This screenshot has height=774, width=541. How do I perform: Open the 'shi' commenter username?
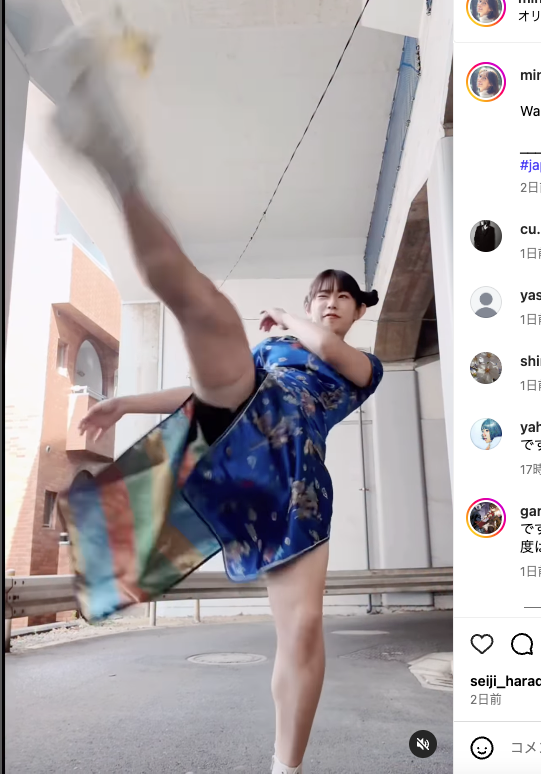coord(530,361)
